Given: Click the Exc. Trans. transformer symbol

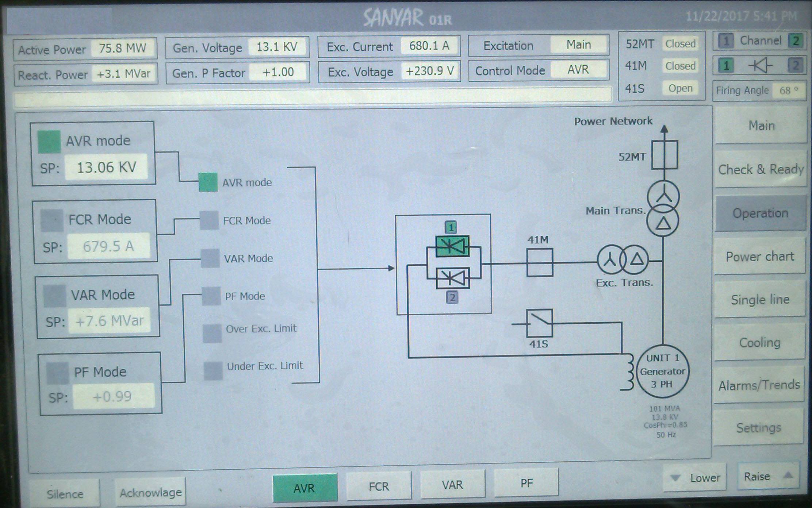Looking at the screenshot, I should (623, 260).
